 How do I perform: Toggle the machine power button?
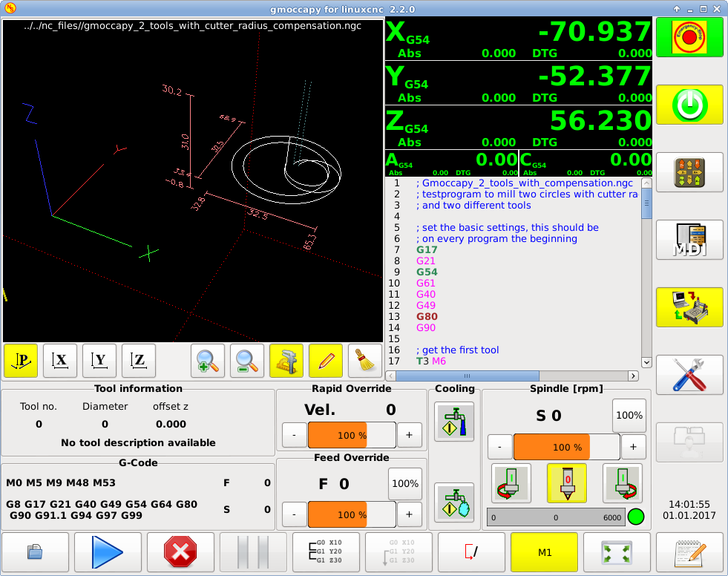pyautogui.click(x=689, y=105)
